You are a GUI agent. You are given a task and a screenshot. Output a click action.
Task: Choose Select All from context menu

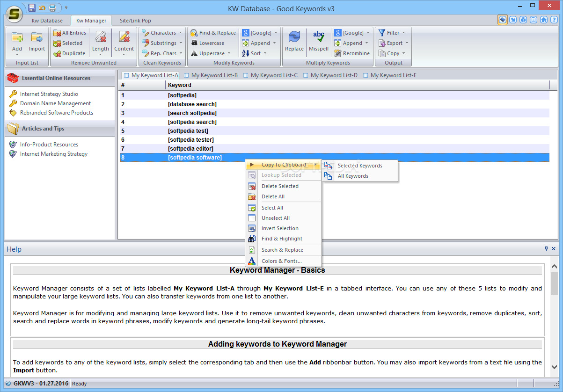click(x=284, y=208)
